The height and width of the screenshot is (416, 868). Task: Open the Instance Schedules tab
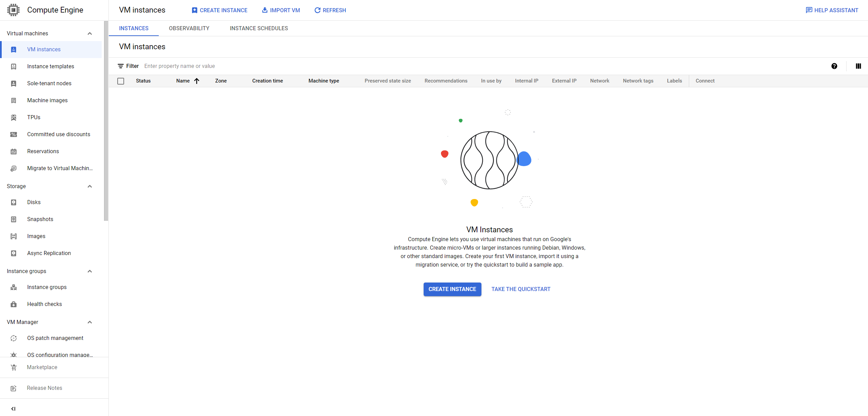point(259,29)
